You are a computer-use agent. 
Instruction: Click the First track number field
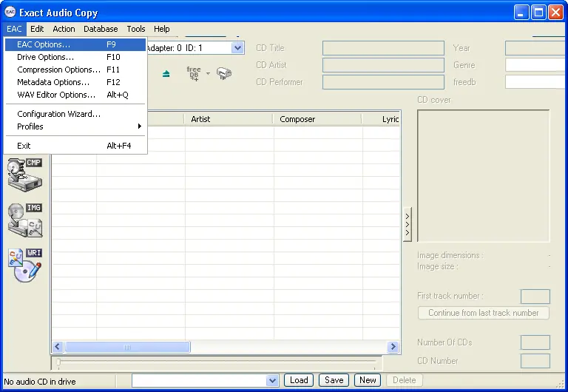(535, 297)
